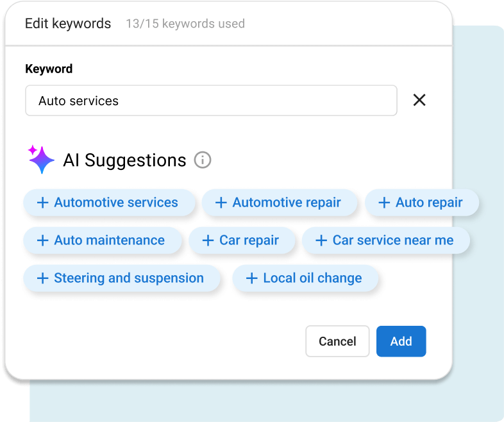Viewport: 504px width, 422px height.
Task: Click the AI sparkle star icon
Action: 42,160
